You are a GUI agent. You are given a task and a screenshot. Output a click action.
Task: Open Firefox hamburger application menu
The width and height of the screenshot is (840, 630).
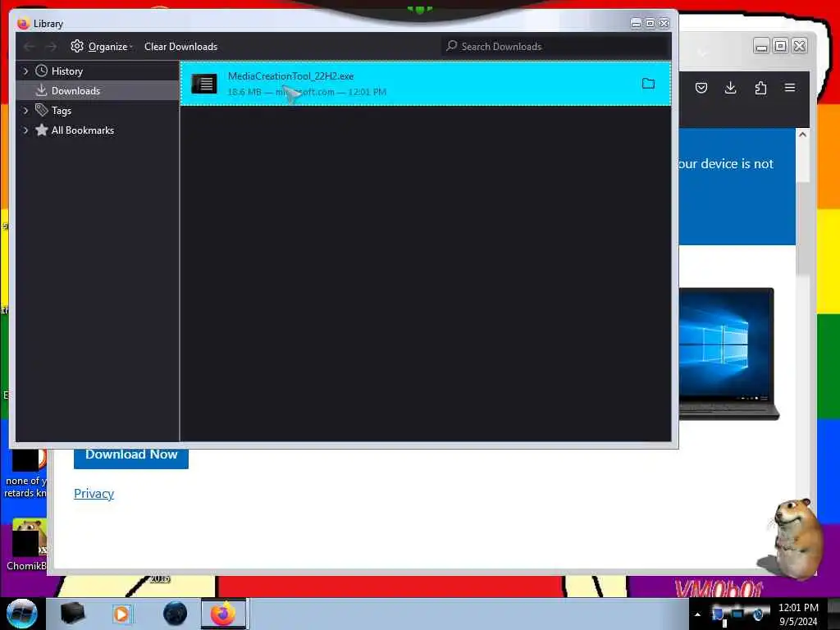[790, 88]
